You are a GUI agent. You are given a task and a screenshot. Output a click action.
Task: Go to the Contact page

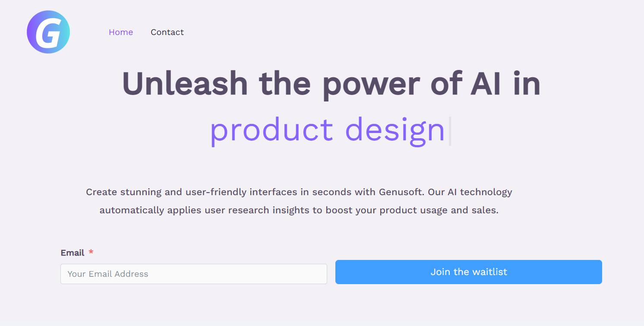tap(167, 32)
